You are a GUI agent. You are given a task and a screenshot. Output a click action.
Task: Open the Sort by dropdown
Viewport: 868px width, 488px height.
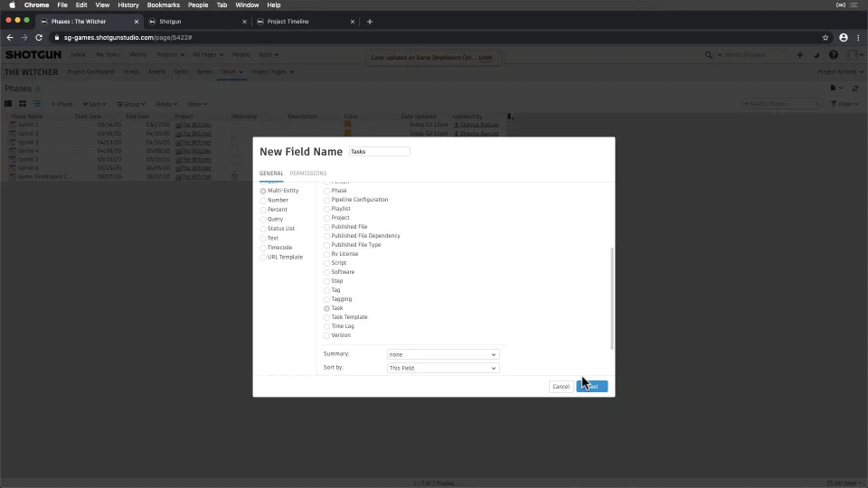[x=443, y=368]
